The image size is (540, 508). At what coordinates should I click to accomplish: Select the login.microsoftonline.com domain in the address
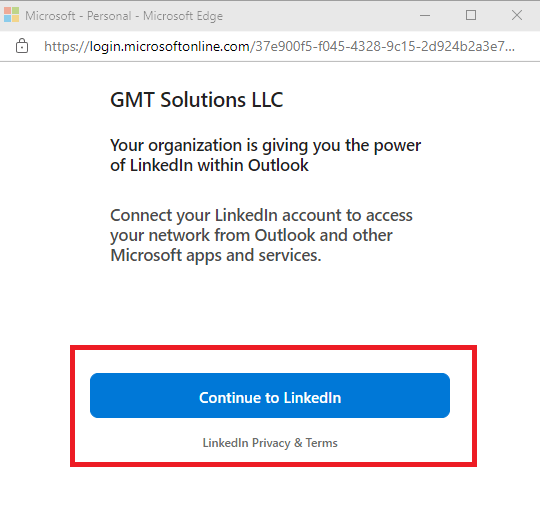pos(169,46)
